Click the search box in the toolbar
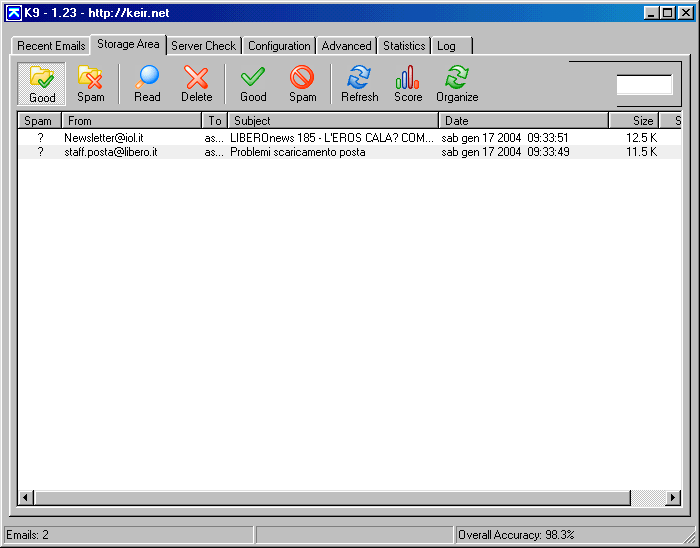The height and width of the screenshot is (548, 700). point(644,84)
